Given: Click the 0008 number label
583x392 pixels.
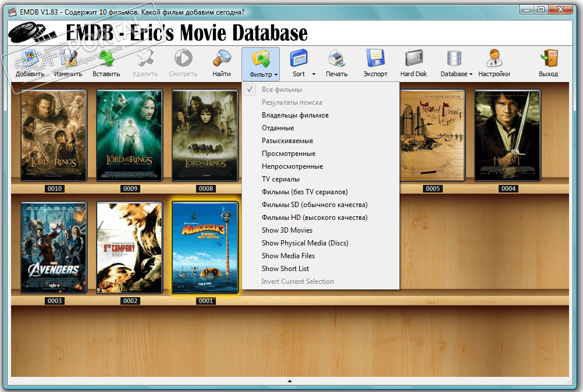Looking at the screenshot, I should (206, 189).
